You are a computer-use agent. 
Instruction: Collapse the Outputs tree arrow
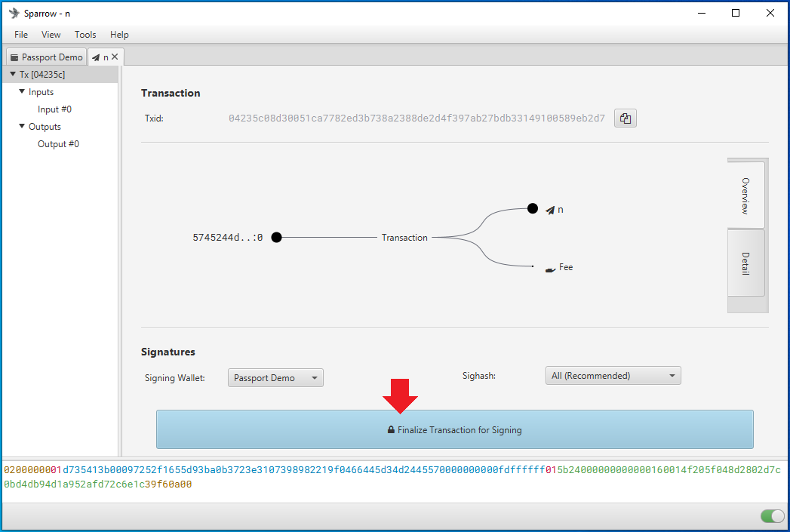22,126
